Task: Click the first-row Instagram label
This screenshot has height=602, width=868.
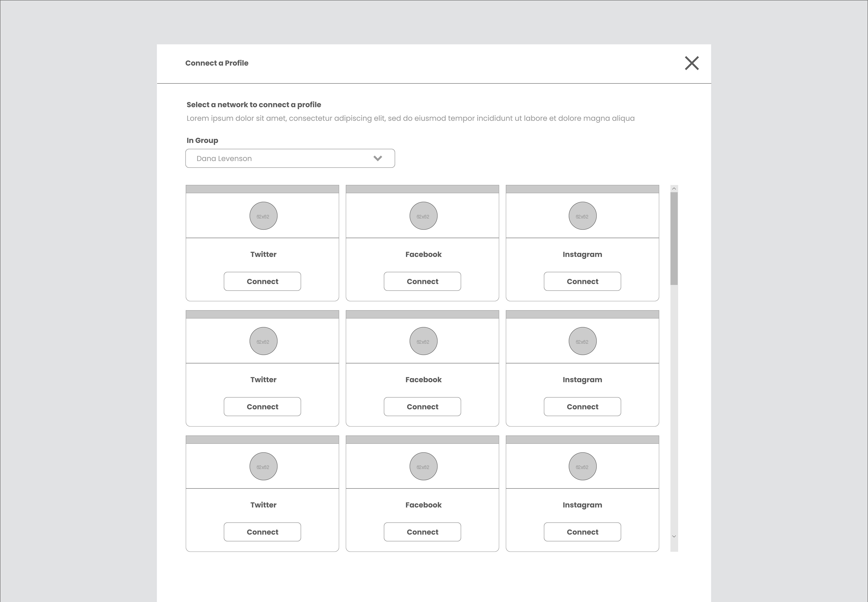Action: point(582,255)
